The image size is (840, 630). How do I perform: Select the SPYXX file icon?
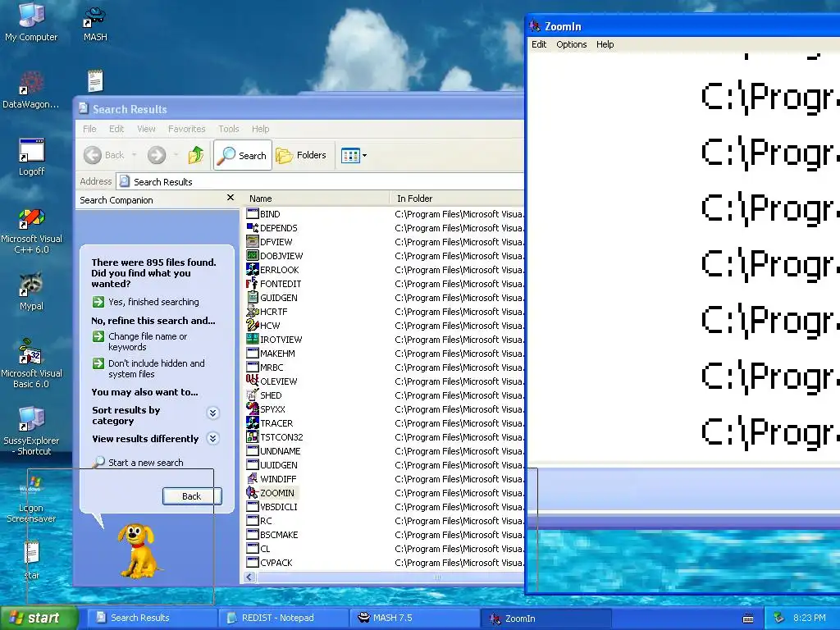click(x=253, y=409)
